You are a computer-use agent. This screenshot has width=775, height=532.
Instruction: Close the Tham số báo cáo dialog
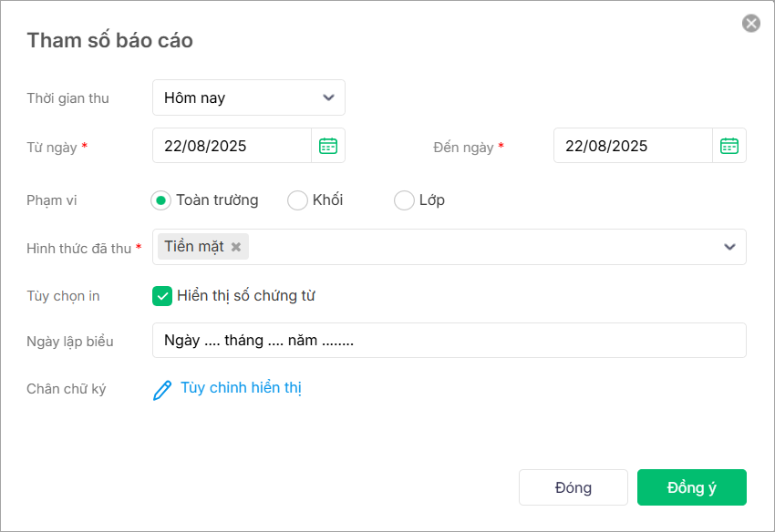pyautogui.click(x=751, y=24)
